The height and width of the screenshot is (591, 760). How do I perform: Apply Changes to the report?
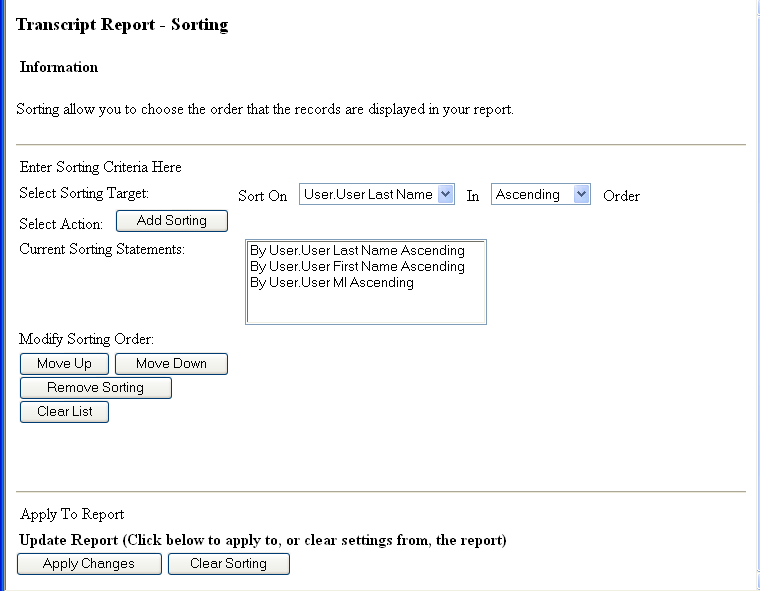89,563
